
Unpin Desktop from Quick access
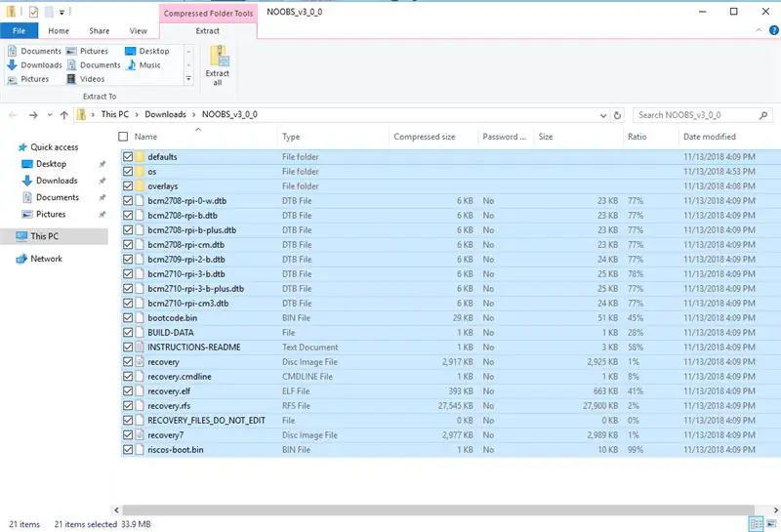(x=103, y=164)
